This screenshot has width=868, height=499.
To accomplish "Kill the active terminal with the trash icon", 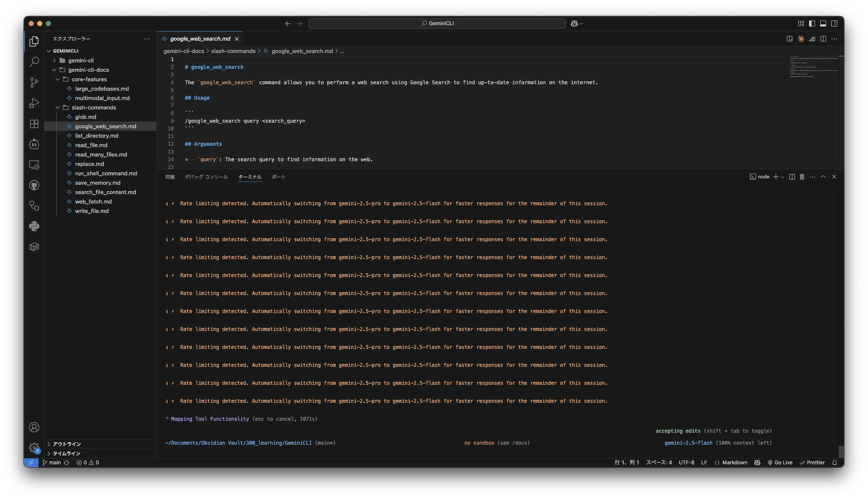I will (x=801, y=177).
